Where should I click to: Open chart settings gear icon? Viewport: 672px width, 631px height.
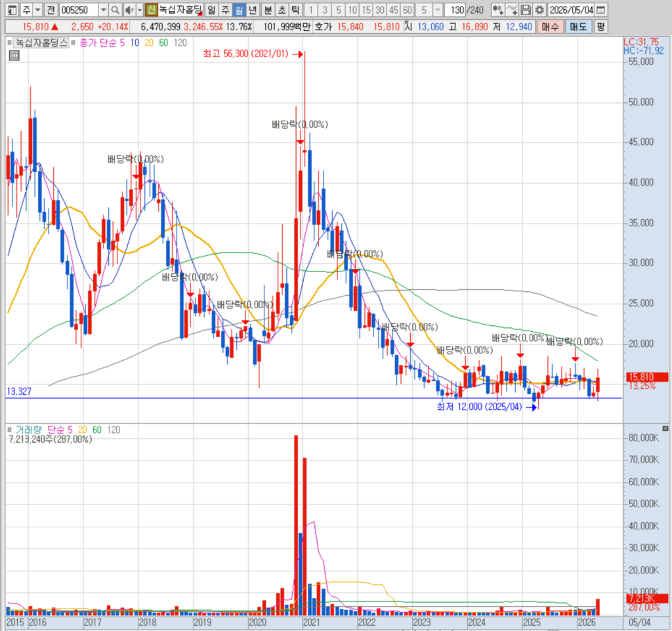tap(539, 10)
